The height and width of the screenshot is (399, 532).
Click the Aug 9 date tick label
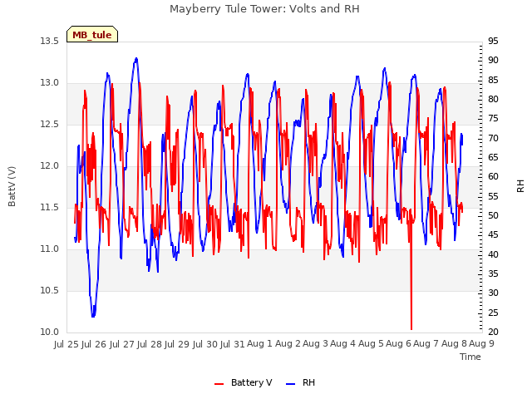tap(481, 344)
